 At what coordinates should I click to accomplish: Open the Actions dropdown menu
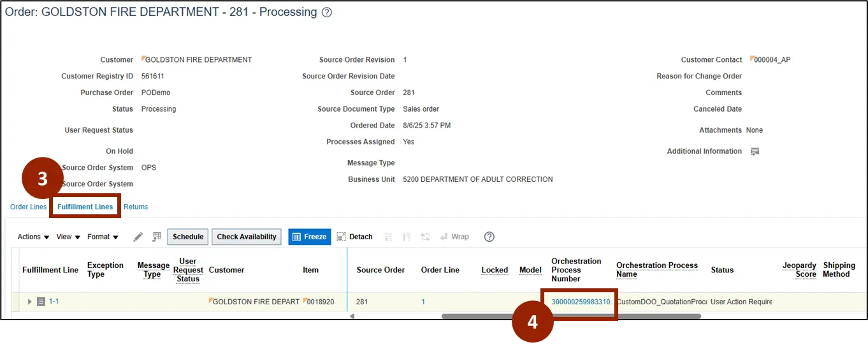coord(33,237)
